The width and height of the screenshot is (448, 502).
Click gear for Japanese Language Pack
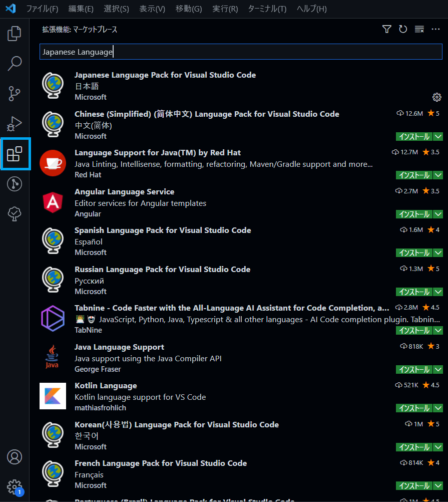(x=436, y=97)
